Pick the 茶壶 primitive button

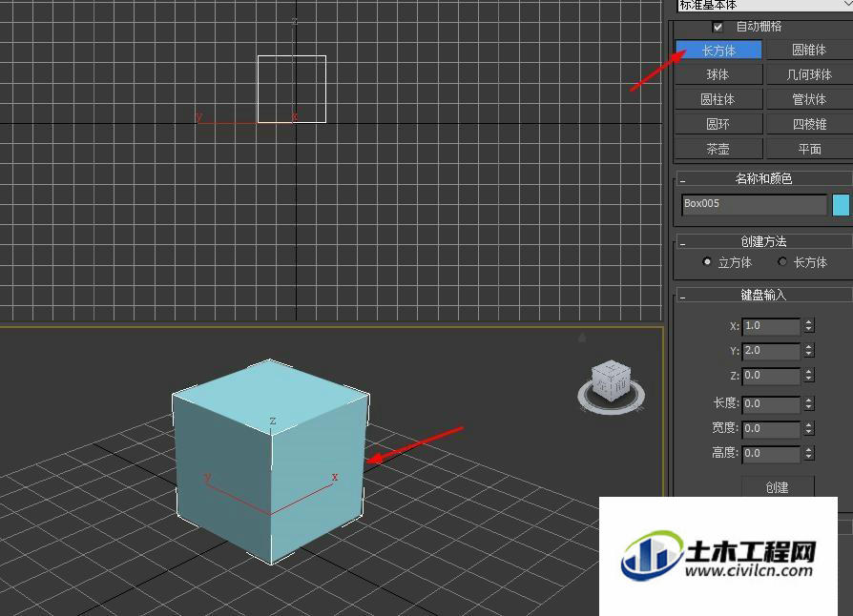(x=718, y=149)
